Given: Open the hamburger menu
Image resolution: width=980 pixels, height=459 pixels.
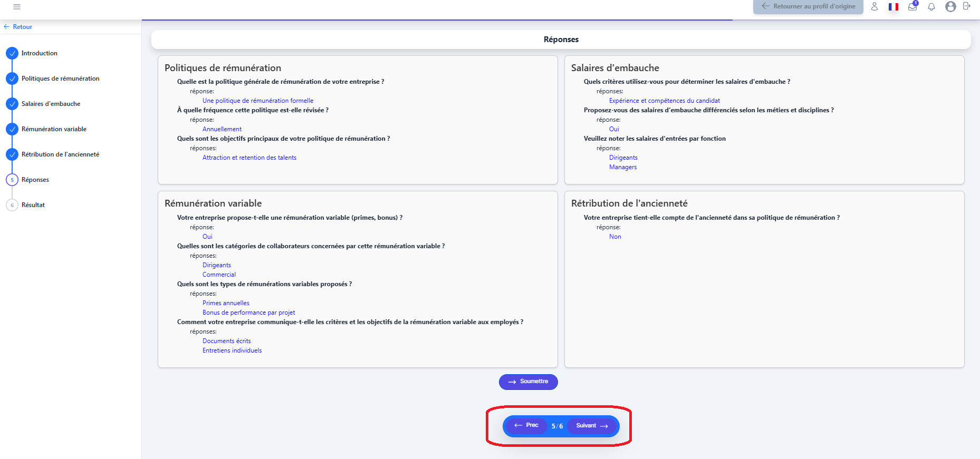Looking at the screenshot, I should tap(17, 7).
